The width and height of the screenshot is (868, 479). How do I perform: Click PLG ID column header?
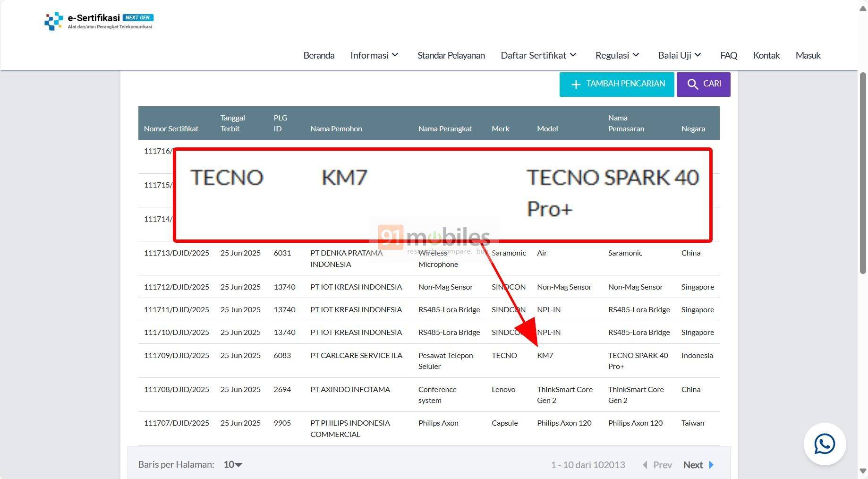click(x=281, y=123)
